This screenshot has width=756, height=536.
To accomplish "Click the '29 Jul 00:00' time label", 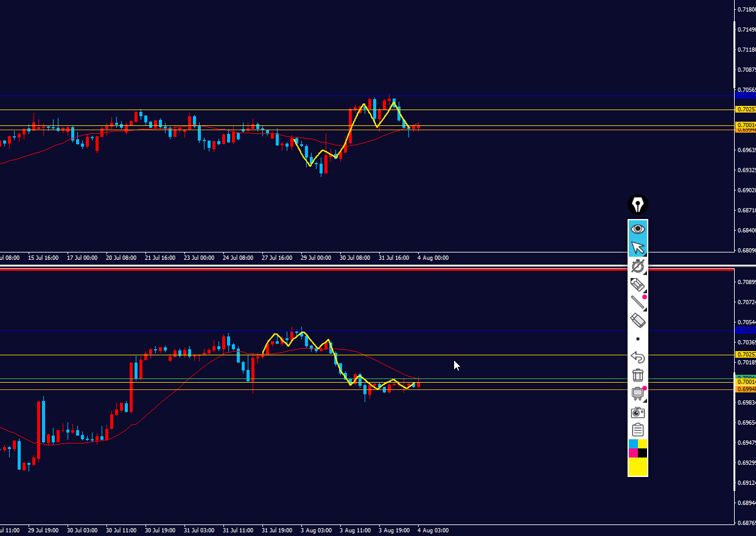I will pos(316,258).
